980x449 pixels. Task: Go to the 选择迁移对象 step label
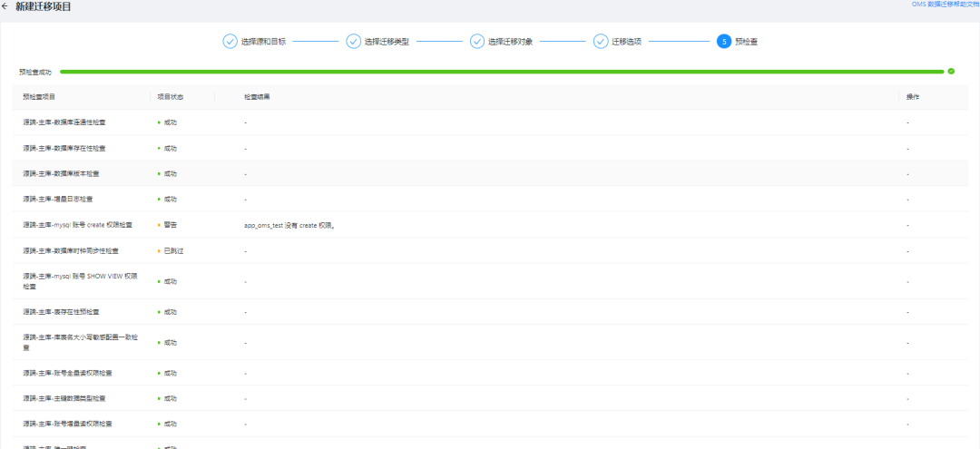pyautogui.click(x=511, y=42)
